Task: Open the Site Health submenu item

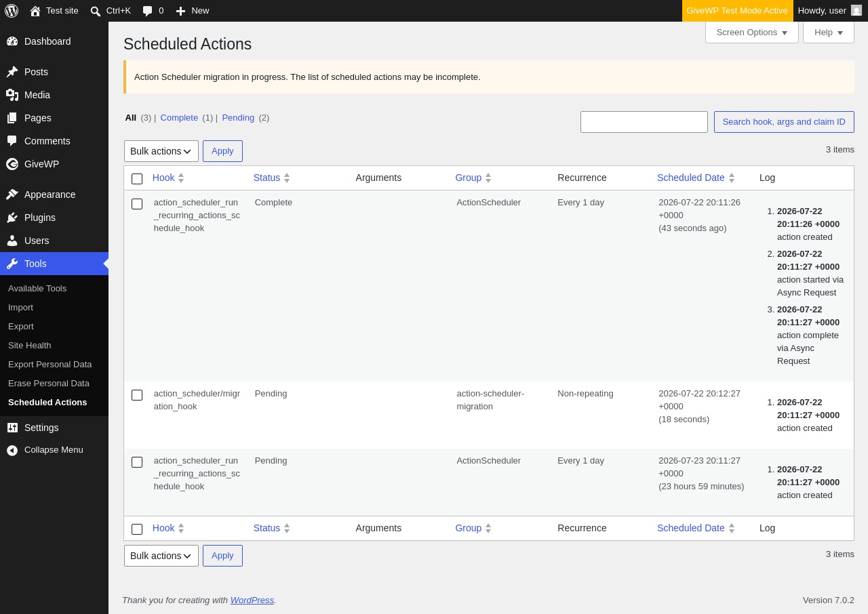Action: click(x=29, y=345)
